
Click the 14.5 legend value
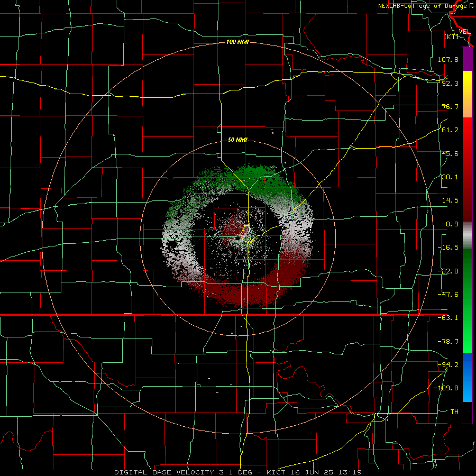tap(450, 200)
